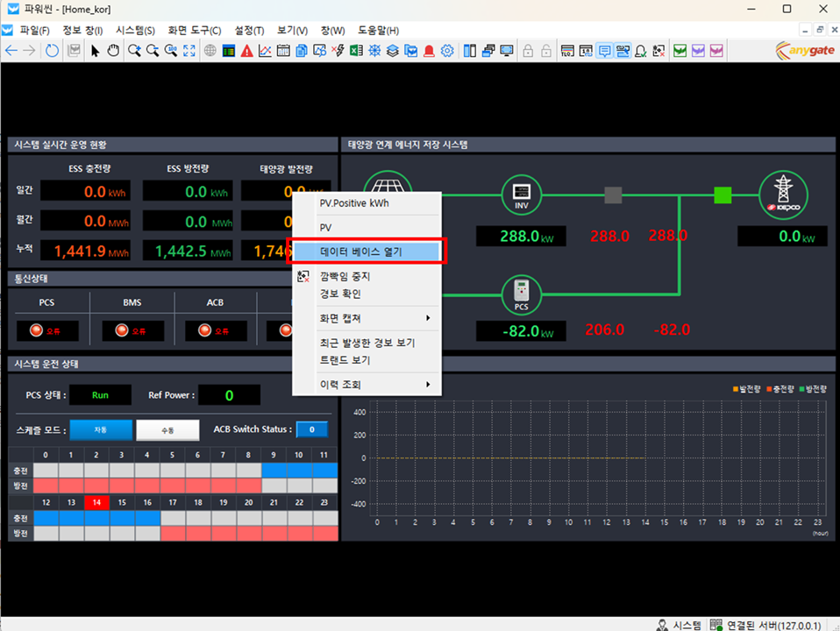This screenshot has height=631, width=840.
Task: Switch schedule mode to 수동
Action: coord(167,429)
